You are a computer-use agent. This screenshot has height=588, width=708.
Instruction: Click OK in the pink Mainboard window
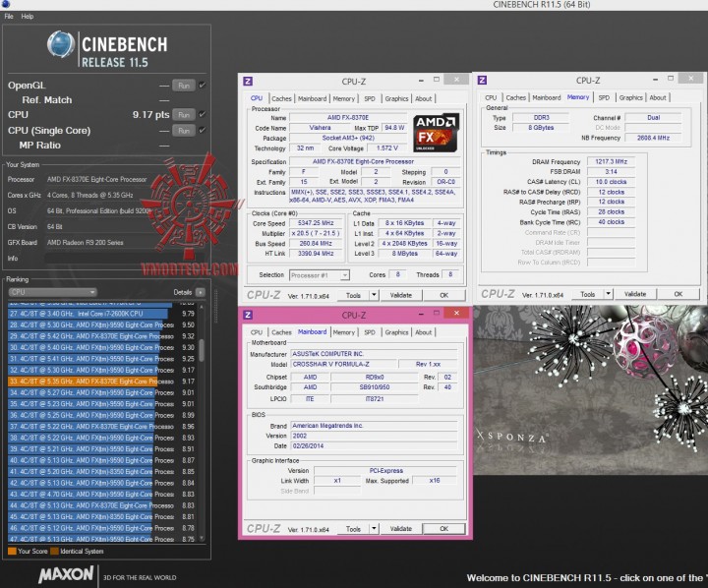(x=443, y=528)
